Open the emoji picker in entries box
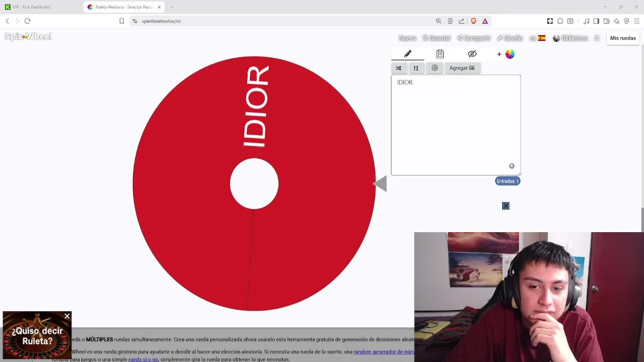644x362 pixels. click(x=512, y=166)
